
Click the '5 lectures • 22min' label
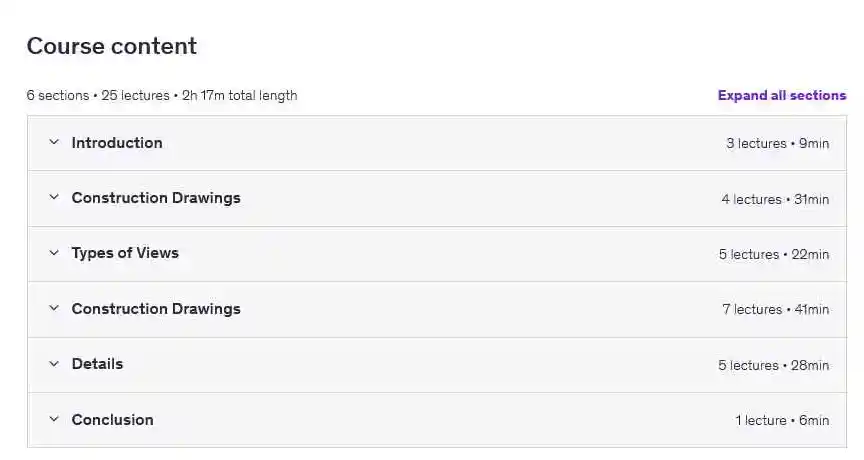click(x=773, y=255)
